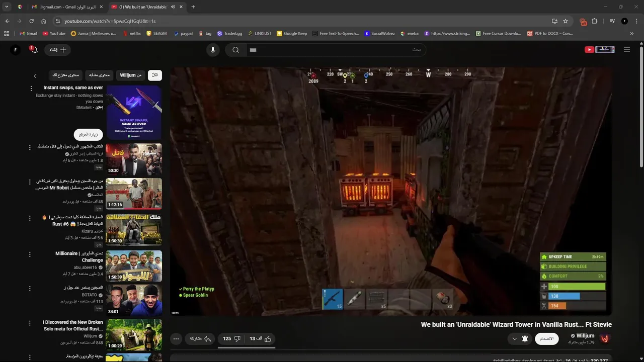This screenshot has width=644, height=362.
Task: Open the YouTube hamburger guide menu
Action: coord(627,50)
